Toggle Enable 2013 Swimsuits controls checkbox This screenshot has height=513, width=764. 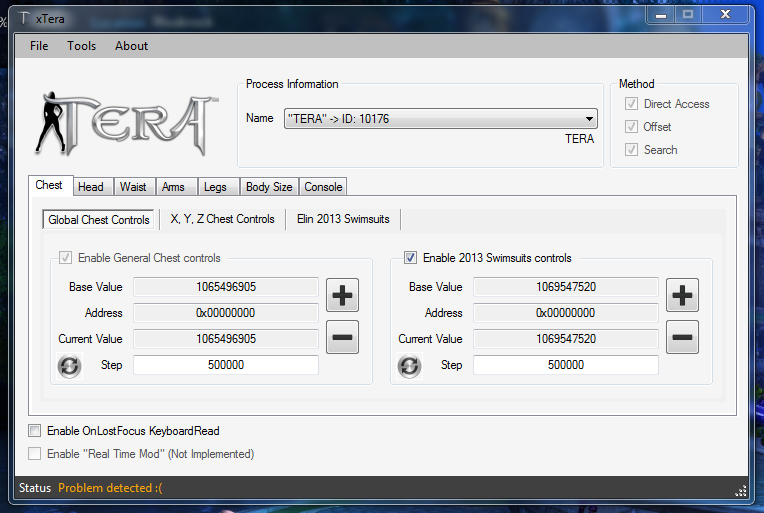411,258
